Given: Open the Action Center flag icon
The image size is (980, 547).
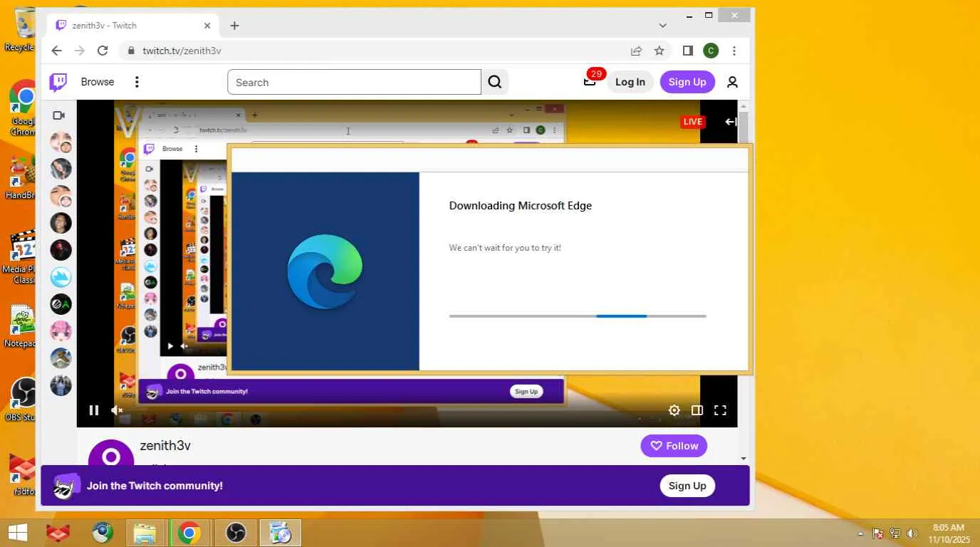Looking at the screenshot, I should 878,533.
